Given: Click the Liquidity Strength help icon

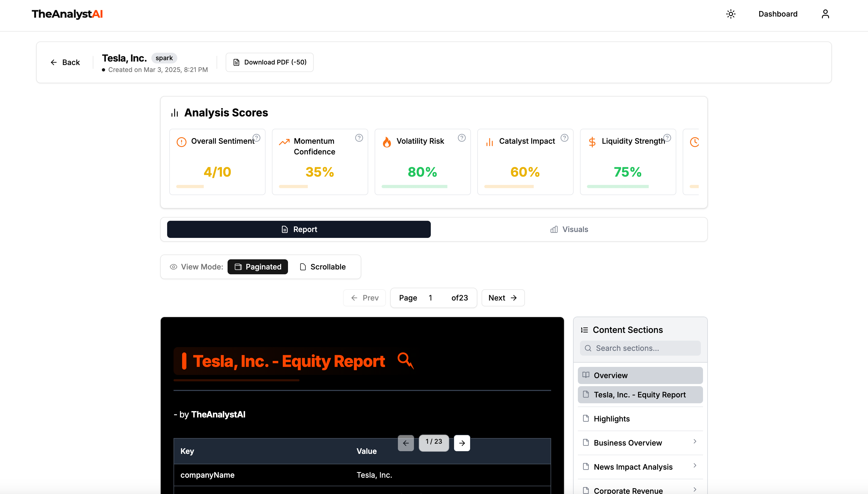Looking at the screenshot, I should 667,138.
